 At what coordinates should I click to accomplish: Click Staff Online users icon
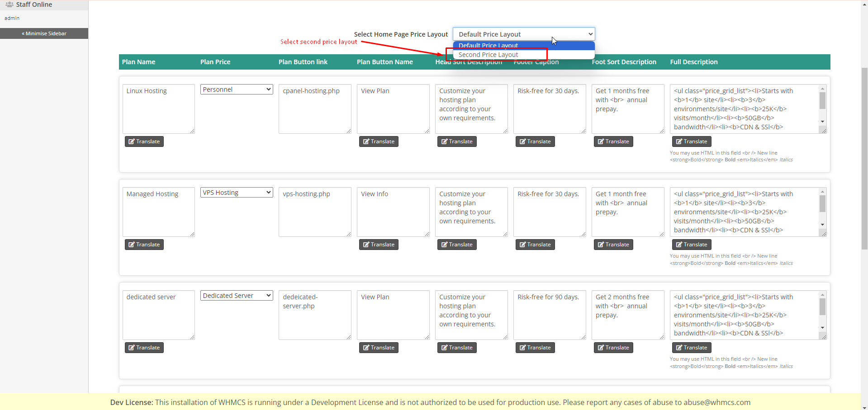9,5
